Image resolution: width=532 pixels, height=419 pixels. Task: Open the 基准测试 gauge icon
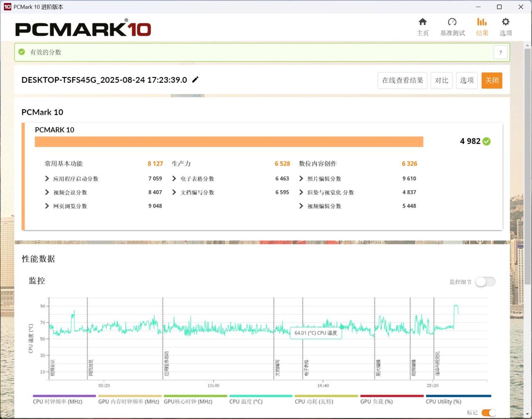452,22
